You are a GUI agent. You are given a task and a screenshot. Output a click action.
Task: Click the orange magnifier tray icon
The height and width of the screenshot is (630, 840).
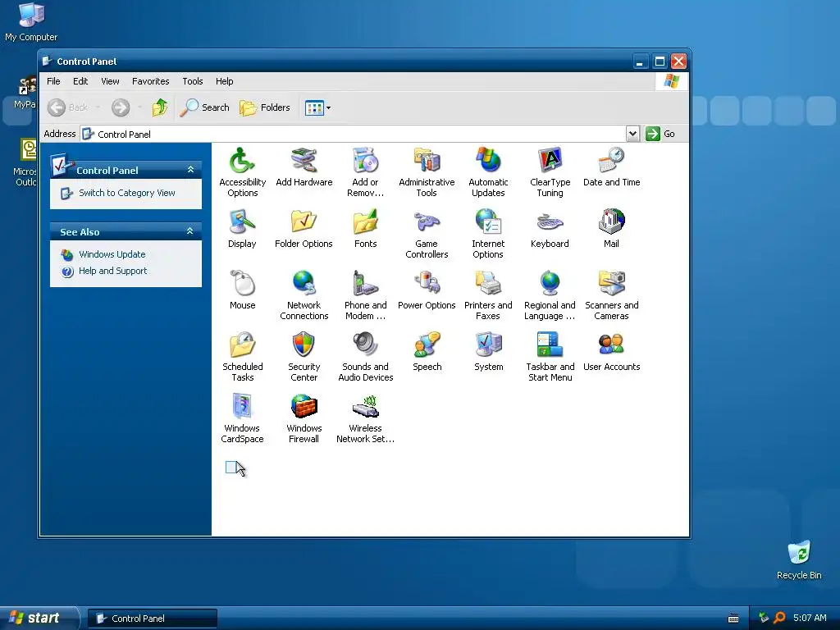coord(779,618)
